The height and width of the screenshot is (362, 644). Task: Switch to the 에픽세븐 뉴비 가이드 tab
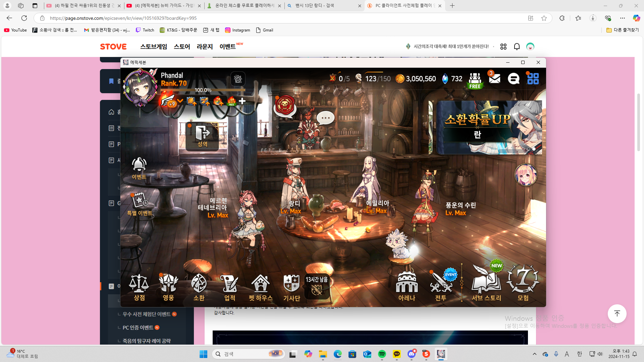point(164,6)
